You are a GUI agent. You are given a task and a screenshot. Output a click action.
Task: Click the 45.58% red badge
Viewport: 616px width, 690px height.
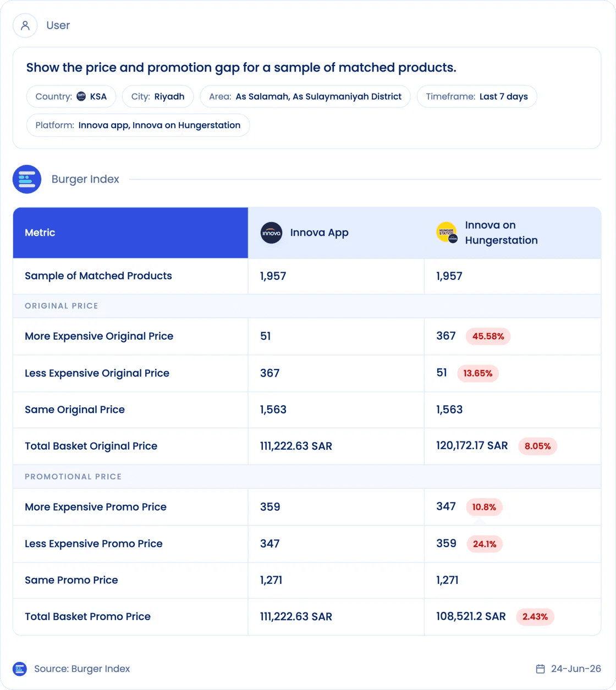click(x=488, y=336)
